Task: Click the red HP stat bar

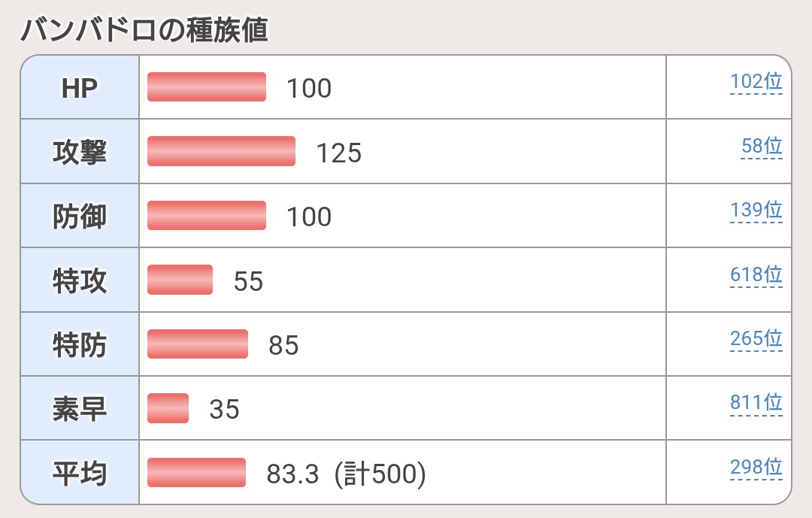Action: point(207,86)
